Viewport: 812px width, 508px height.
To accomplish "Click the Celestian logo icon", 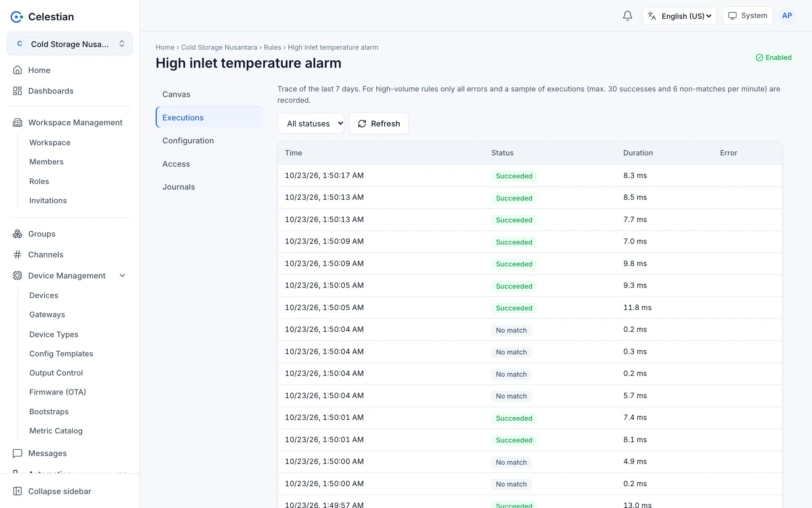I will [17, 17].
